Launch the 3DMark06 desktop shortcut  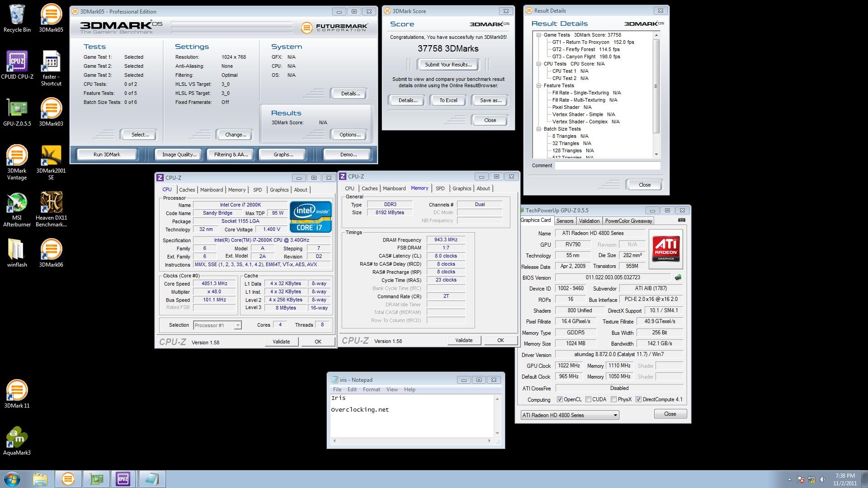pyautogui.click(x=51, y=253)
